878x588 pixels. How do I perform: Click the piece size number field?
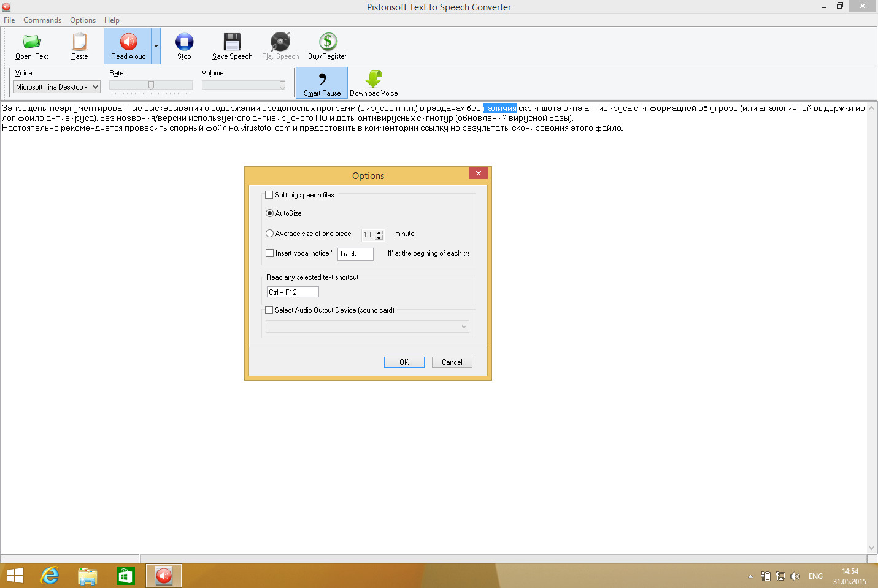point(368,235)
